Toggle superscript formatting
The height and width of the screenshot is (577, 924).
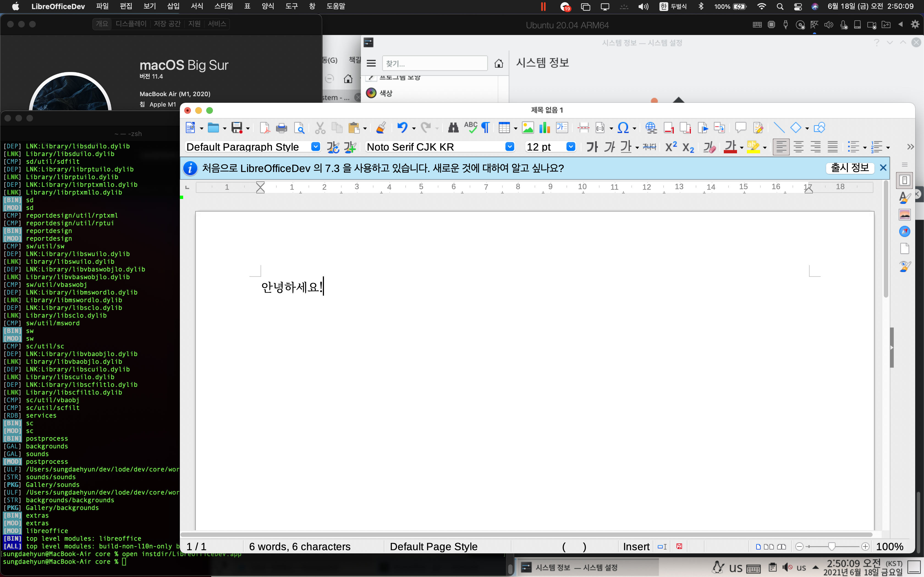671,147
